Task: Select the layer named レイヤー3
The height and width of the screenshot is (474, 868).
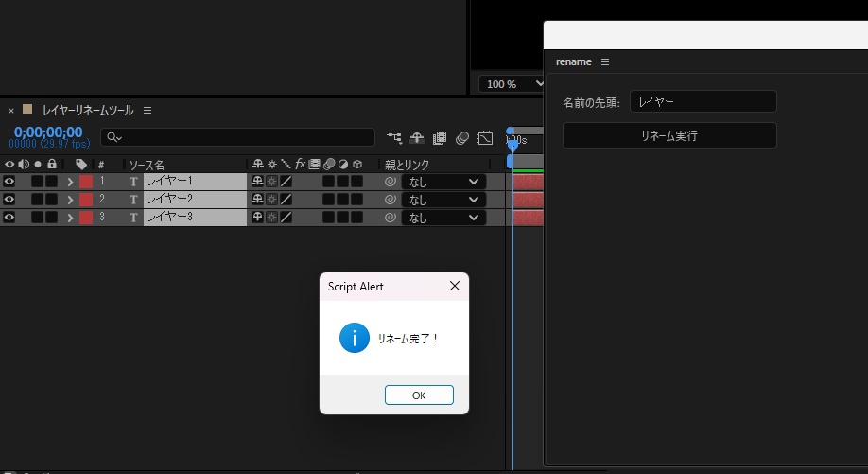Action: coord(195,217)
